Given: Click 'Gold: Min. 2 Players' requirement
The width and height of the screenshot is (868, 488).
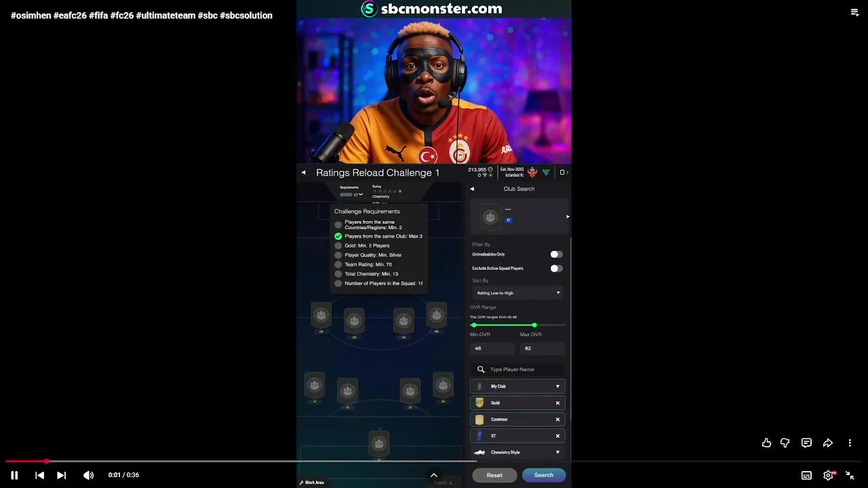Looking at the screenshot, I should pyautogui.click(x=367, y=245).
